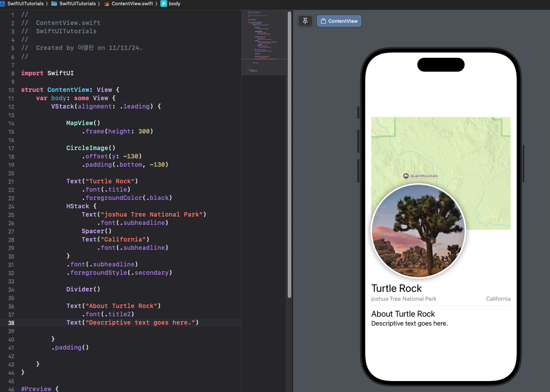Click the line number 10 gutter

tap(11, 90)
